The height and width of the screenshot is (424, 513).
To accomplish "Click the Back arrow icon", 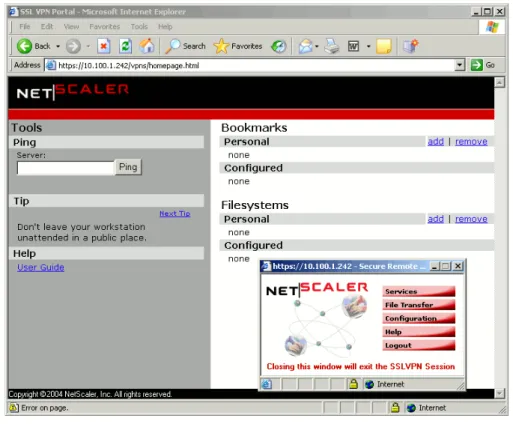I will click(24, 46).
